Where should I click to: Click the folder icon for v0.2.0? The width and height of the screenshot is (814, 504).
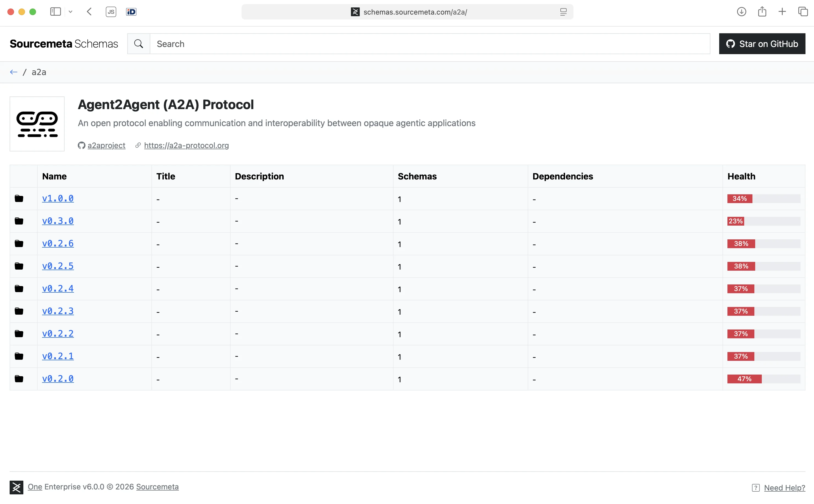point(19,379)
